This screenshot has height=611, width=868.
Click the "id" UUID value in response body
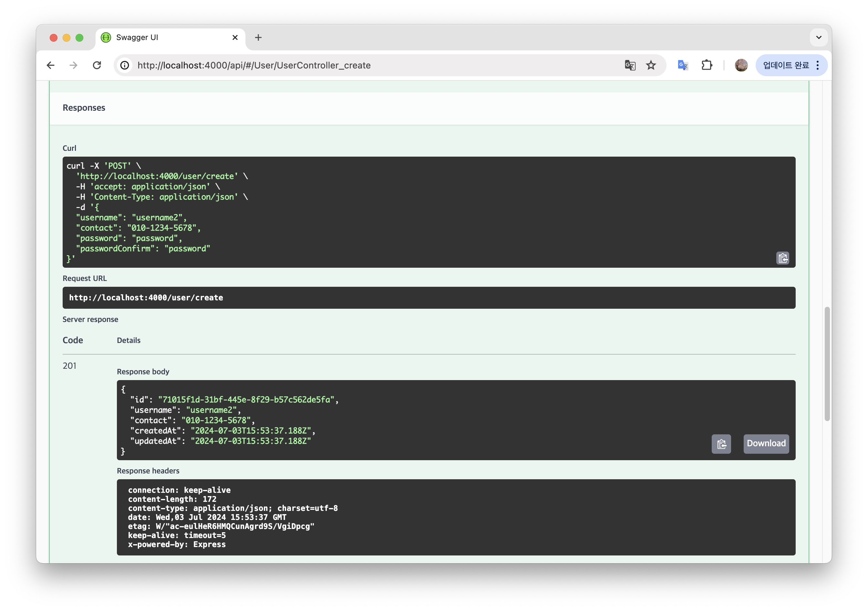[x=246, y=400]
